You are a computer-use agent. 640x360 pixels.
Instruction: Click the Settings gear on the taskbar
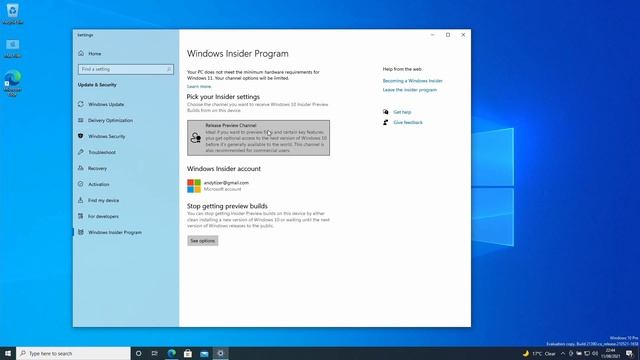[220, 353]
